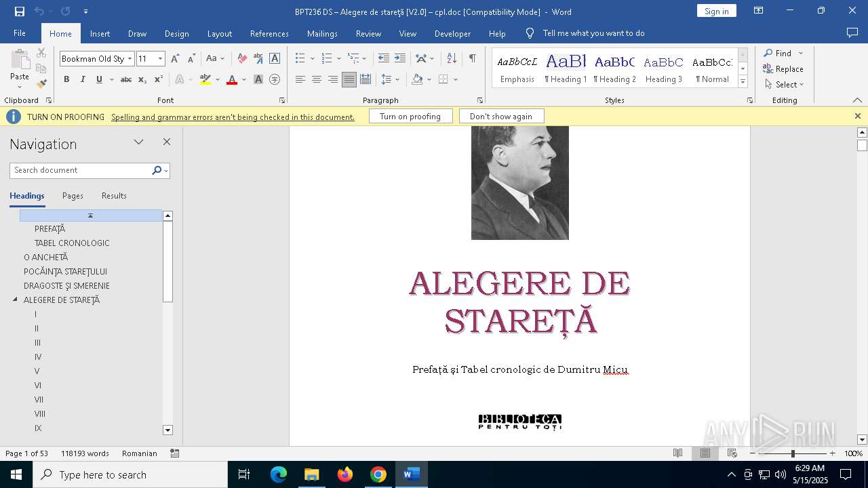Click the Search document input field
868x488 pixels.
click(81, 170)
